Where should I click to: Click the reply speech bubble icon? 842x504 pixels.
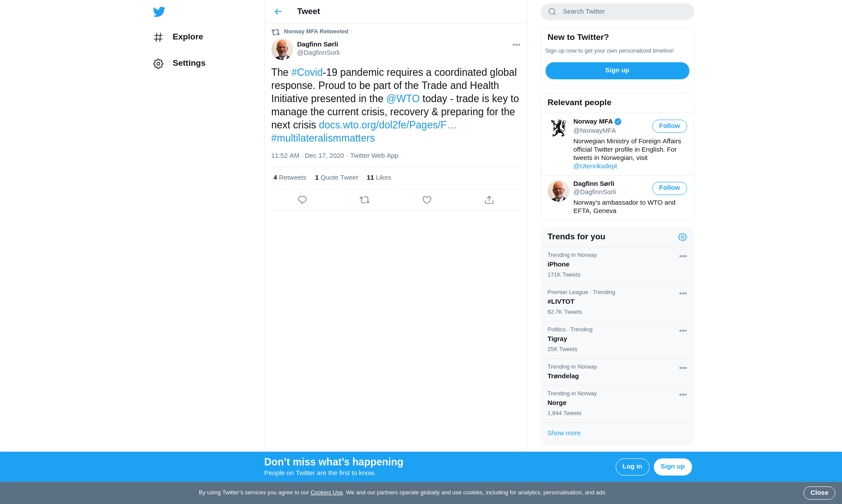click(302, 200)
